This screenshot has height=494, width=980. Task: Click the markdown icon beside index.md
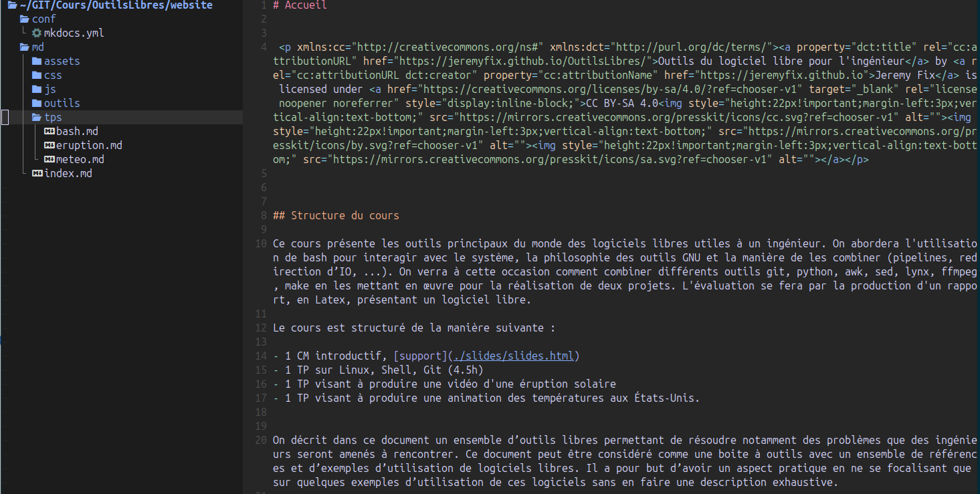point(37,174)
